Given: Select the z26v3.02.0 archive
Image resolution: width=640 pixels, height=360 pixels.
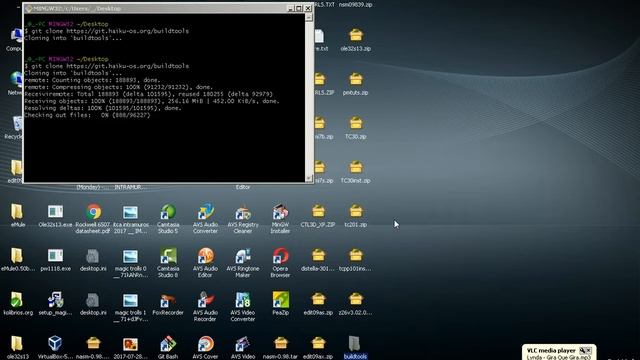Looking at the screenshot, I should tap(356, 303).
